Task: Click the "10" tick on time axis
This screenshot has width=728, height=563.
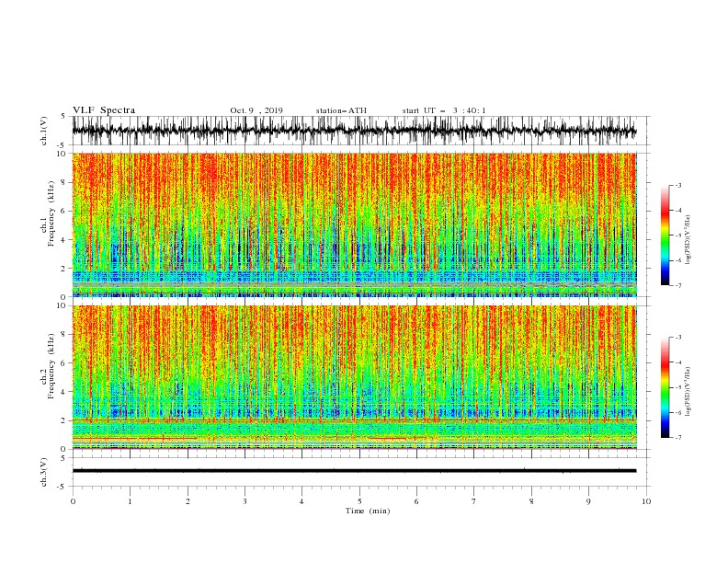Action: click(x=646, y=501)
